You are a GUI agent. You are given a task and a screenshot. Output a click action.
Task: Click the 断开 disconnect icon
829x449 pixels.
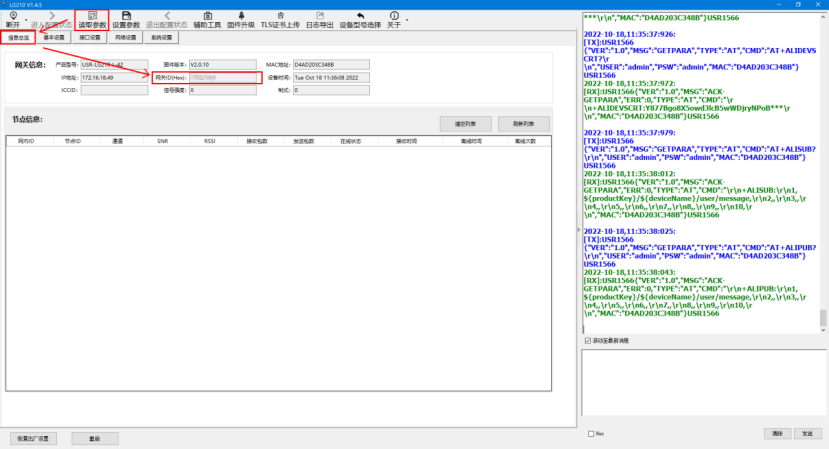[13, 19]
